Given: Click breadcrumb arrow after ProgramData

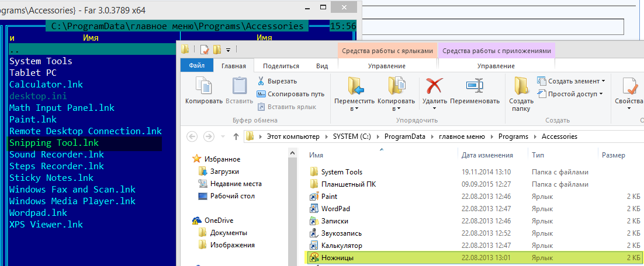Looking at the screenshot, I should pos(432,136).
